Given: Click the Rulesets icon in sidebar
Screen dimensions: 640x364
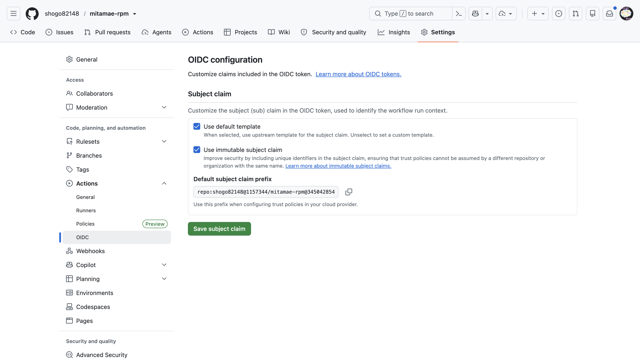Looking at the screenshot, I should point(69,142).
